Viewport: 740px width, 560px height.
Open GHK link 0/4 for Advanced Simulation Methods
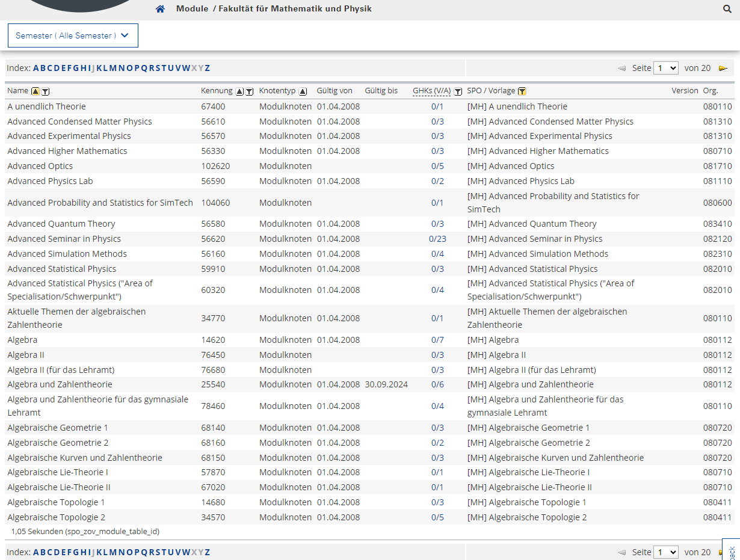coord(437,254)
